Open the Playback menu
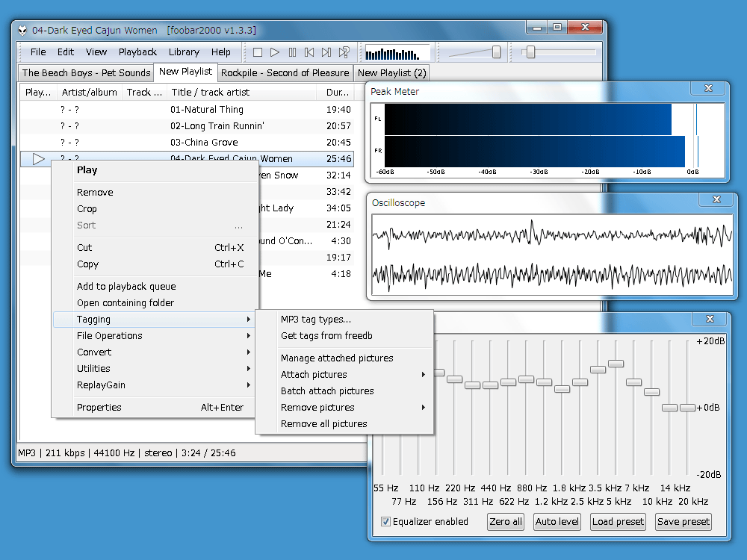 tap(137, 52)
